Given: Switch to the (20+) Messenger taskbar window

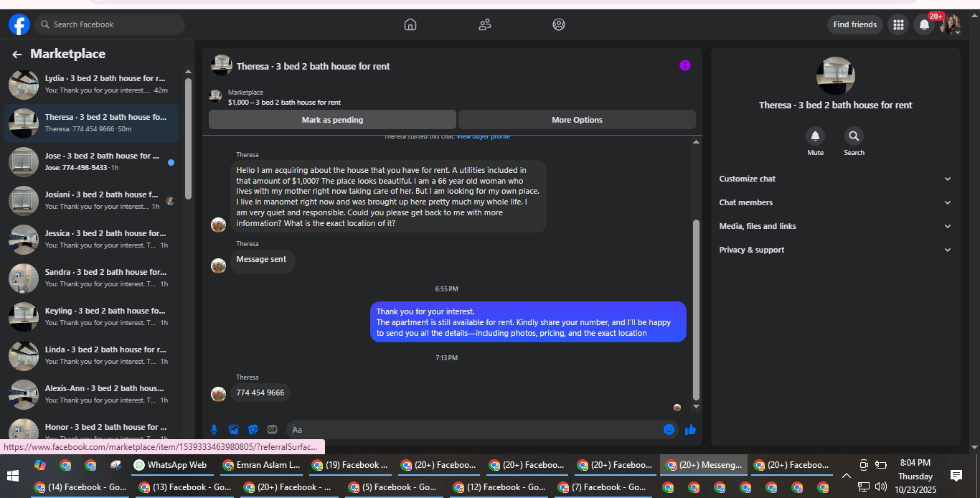Looking at the screenshot, I should point(704,465).
